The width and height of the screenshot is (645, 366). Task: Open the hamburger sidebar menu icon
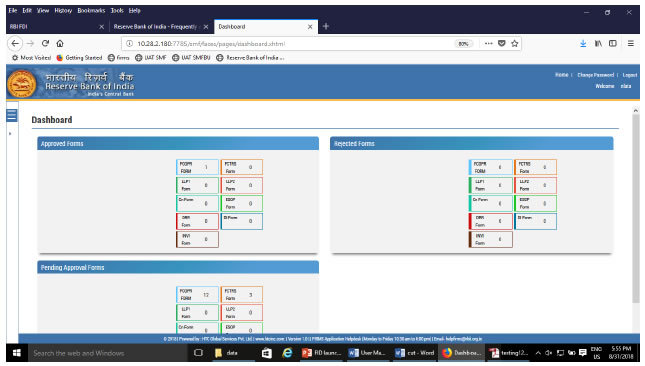click(x=12, y=115)
